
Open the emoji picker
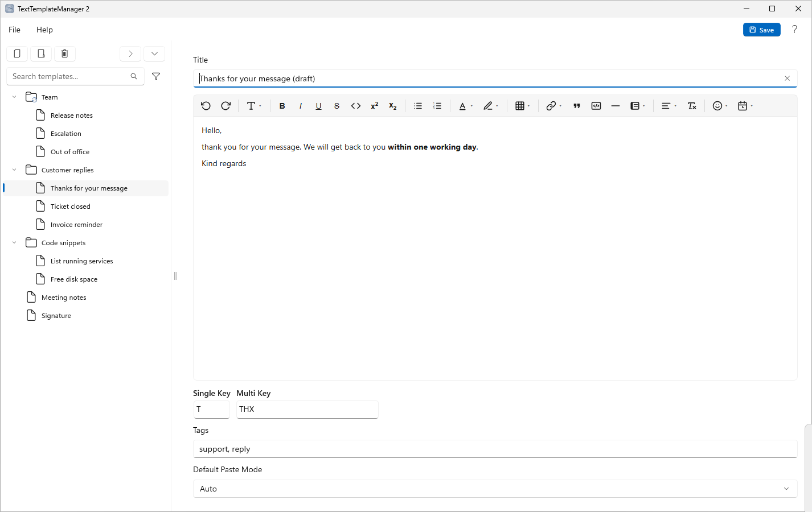tap(720, 106)
